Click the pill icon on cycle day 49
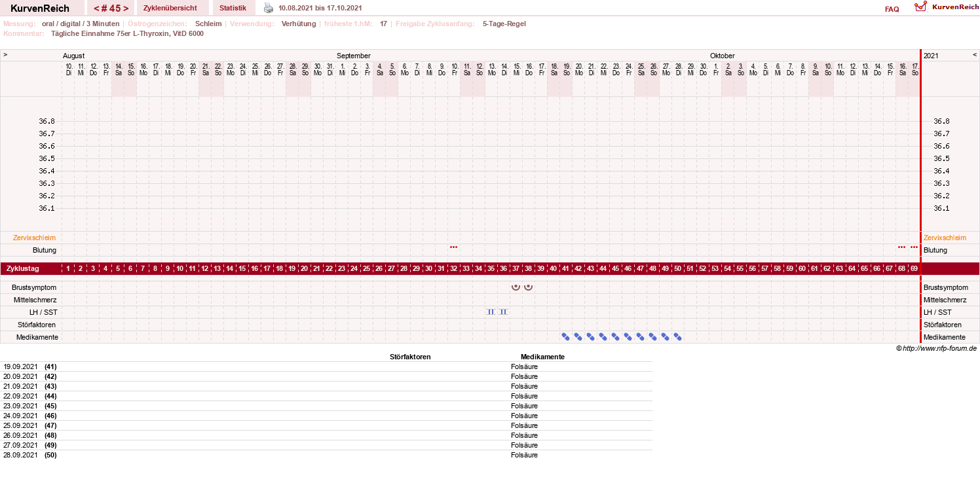 665,336
